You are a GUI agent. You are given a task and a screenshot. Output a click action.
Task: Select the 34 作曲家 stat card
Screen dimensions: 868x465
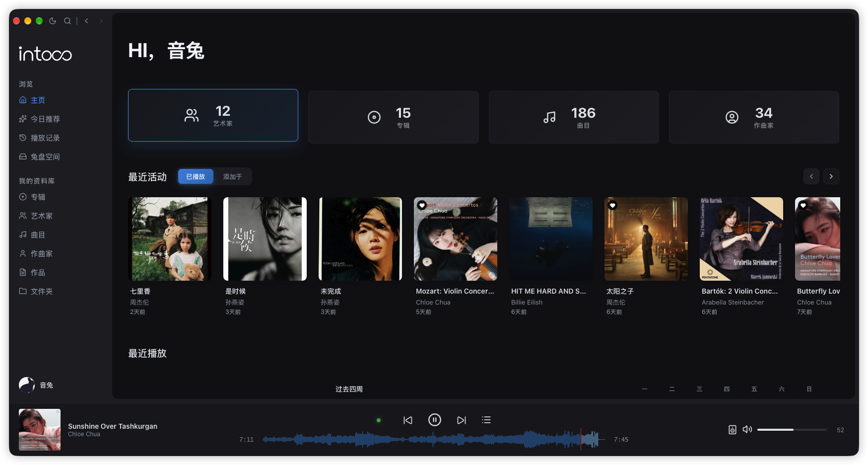click(x=754, y=117)
